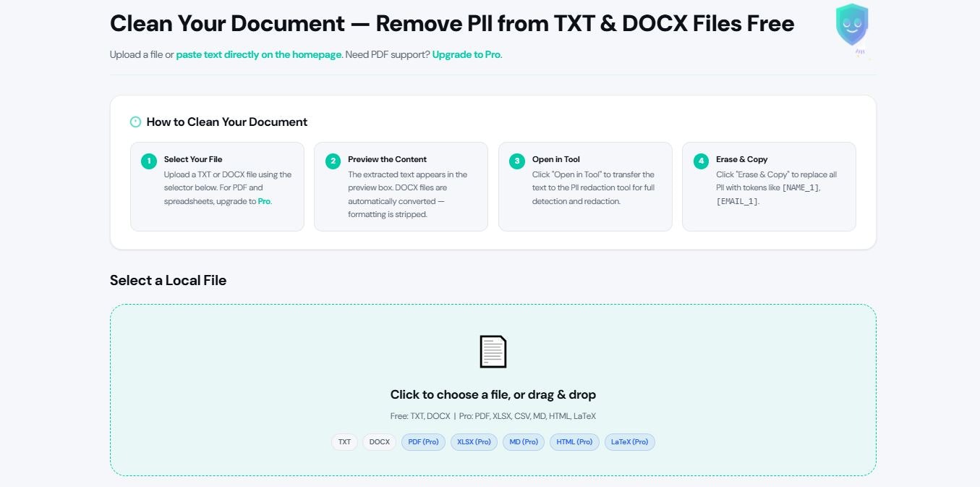Click the 'Open in Tool' step title
Screen dimensions: 980x487
point(556,159)
